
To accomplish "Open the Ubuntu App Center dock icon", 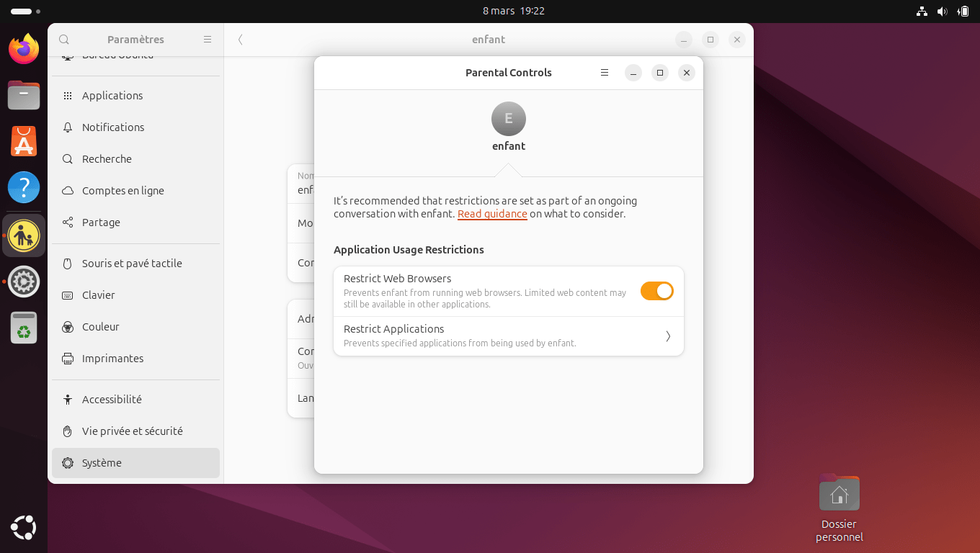I will tap(24, 141).
